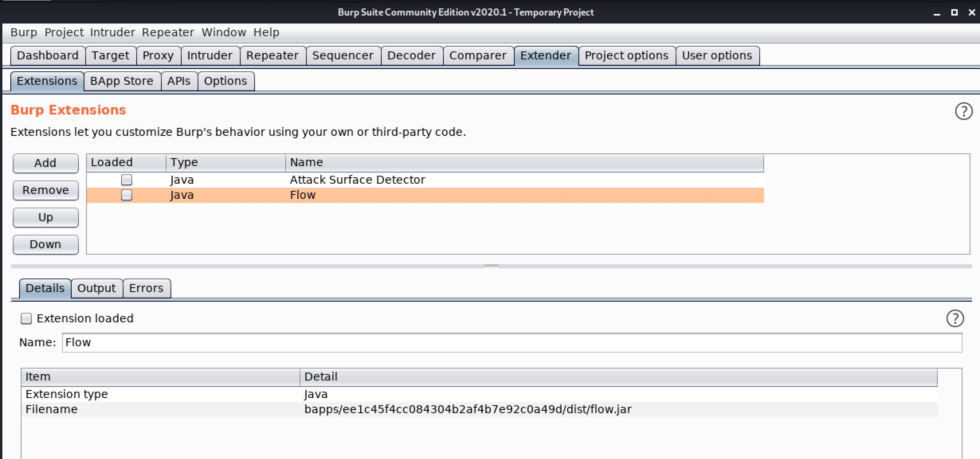Switch to the Proxy tab

point(159,55)
